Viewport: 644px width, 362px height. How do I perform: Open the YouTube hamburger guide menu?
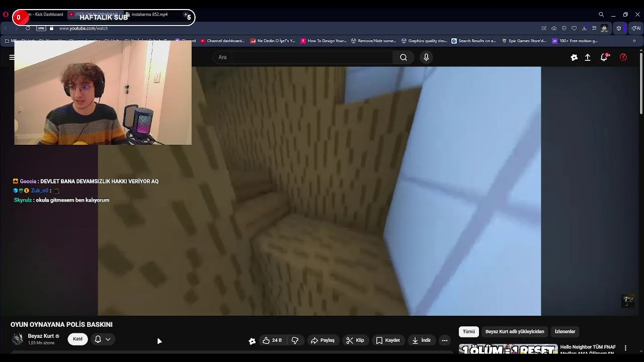12,57
